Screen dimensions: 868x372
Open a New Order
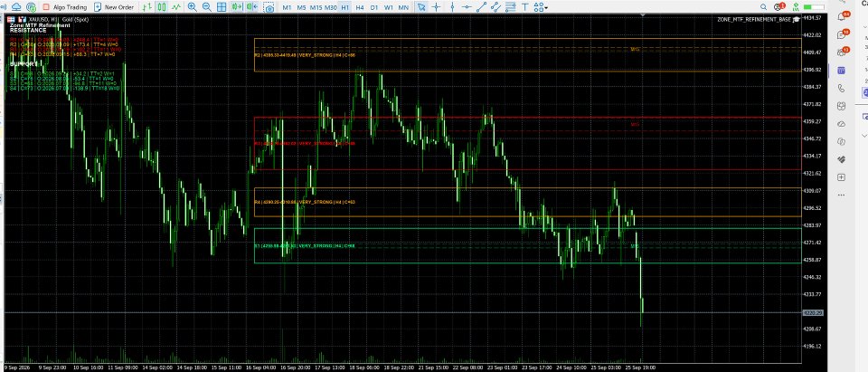click(114, 7)
